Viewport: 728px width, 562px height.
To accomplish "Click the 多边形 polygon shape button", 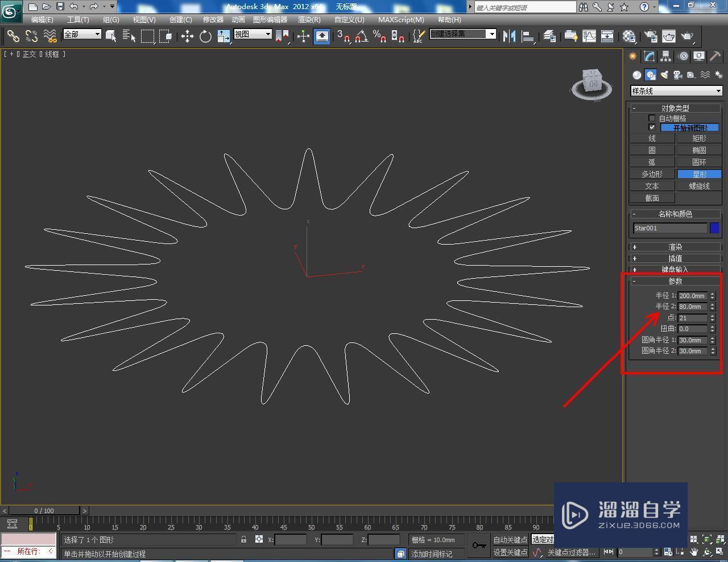I will pos(652,174).
